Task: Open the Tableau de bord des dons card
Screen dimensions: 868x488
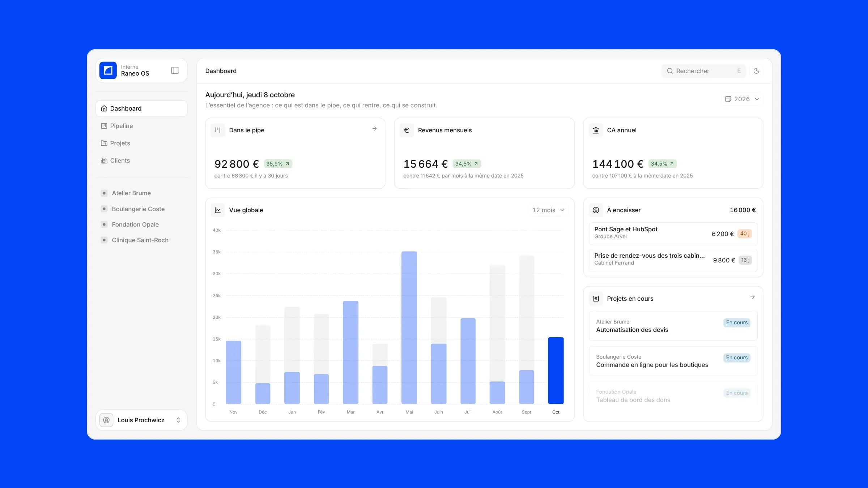Action: [x=673, y=396]
